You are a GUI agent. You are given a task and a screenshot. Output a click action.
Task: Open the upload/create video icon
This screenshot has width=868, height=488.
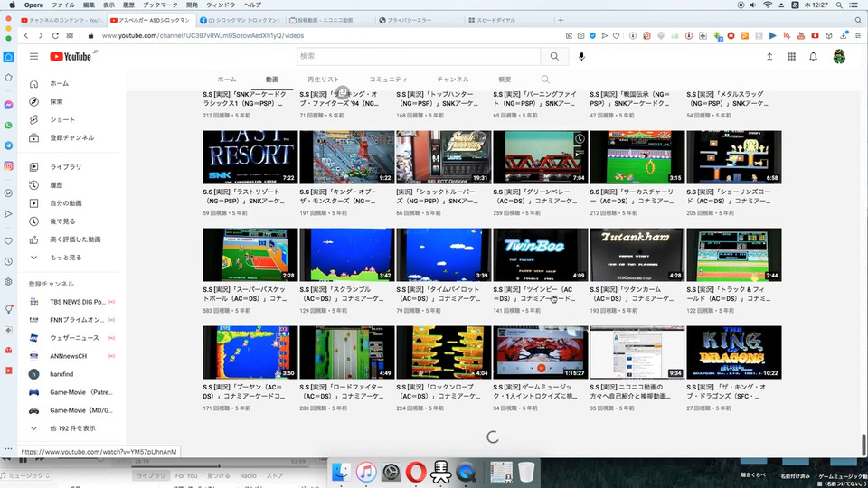769,56
